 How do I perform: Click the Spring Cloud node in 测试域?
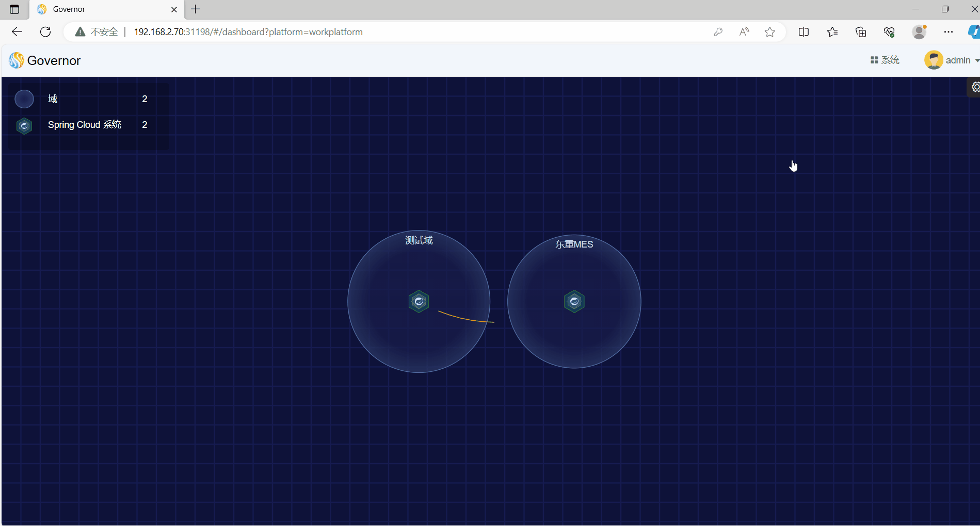point(419,302)
